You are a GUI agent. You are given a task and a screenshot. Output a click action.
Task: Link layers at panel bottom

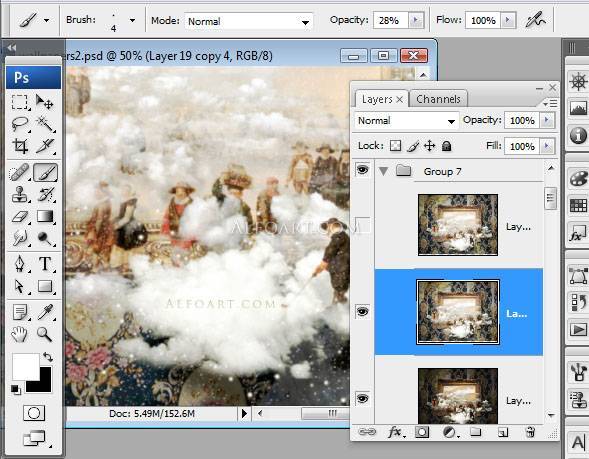(x=367, y=432)
